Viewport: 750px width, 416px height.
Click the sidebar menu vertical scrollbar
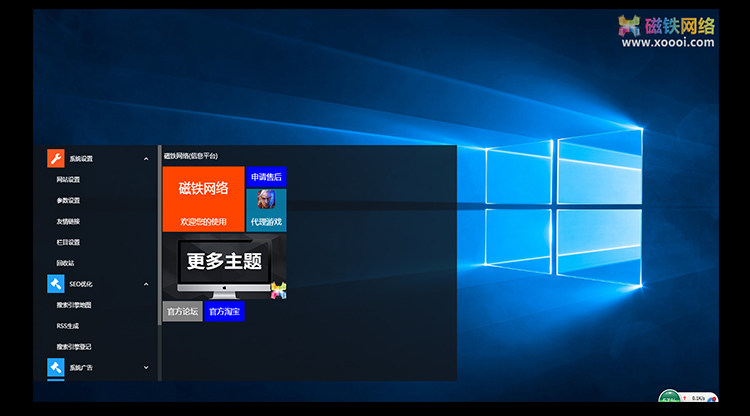coord(160,235)
